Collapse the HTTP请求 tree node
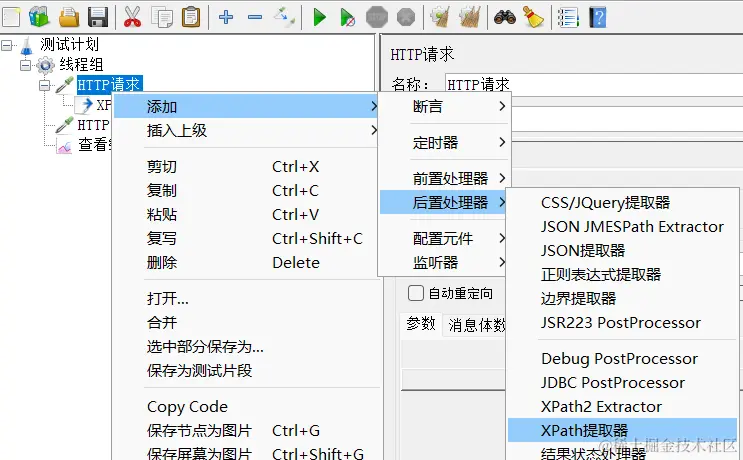This screenshot has height=460, width=743. click(45, 85)
